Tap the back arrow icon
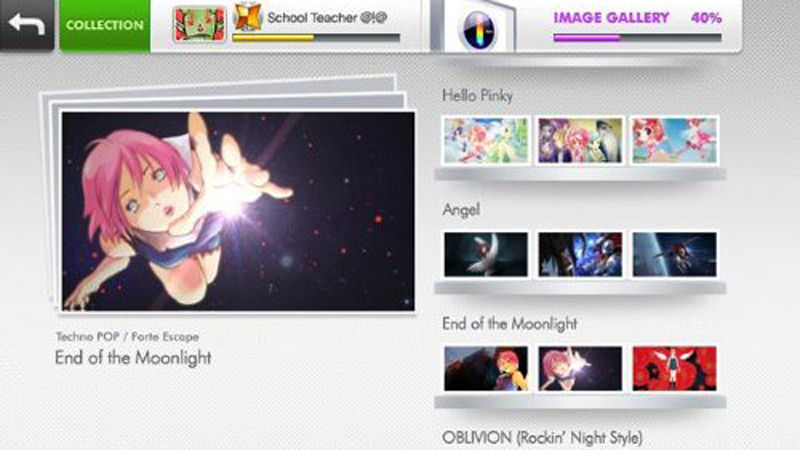Viewport: 800px width, 450px height. (27, 23)
